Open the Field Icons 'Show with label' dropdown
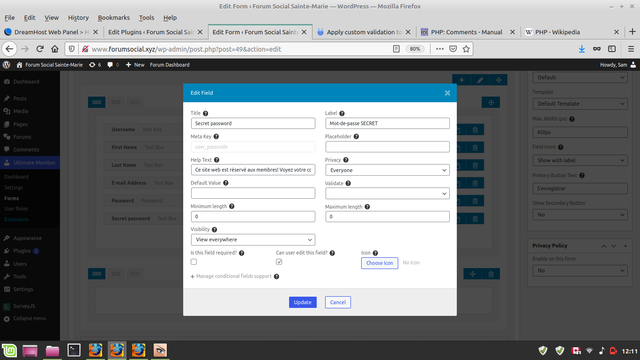The height and width of the screenshot is (360, 640). 580,160
